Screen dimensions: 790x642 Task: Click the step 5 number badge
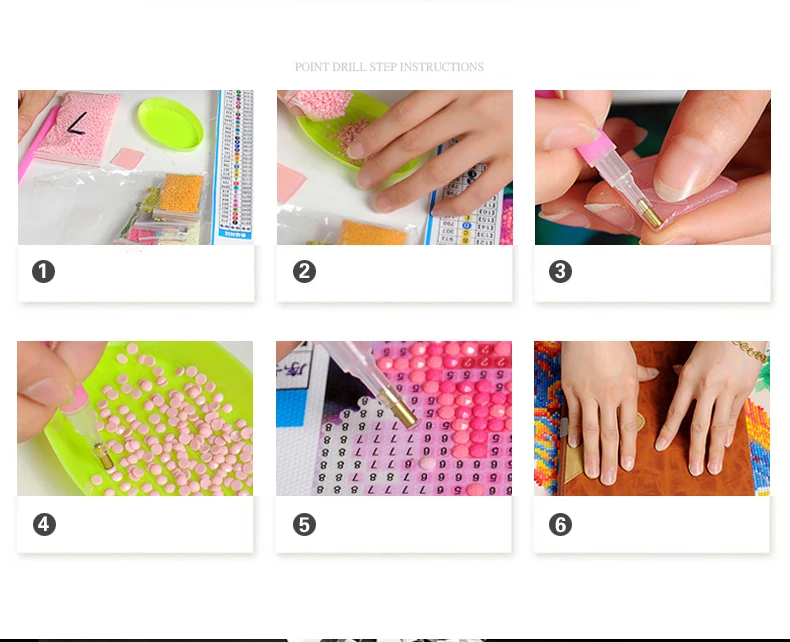(x=304, y=525)
